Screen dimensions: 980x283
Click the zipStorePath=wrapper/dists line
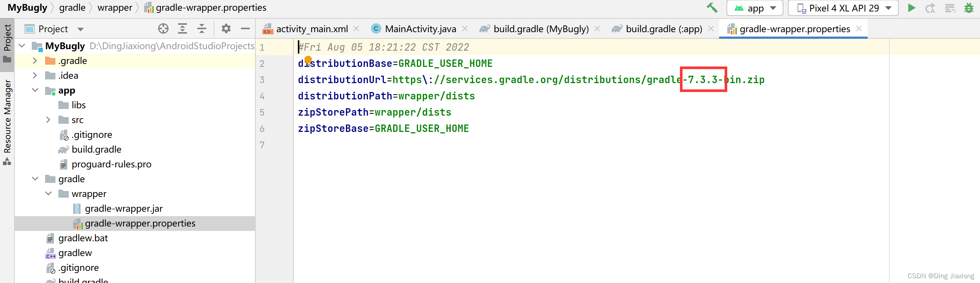click(374, 112)
